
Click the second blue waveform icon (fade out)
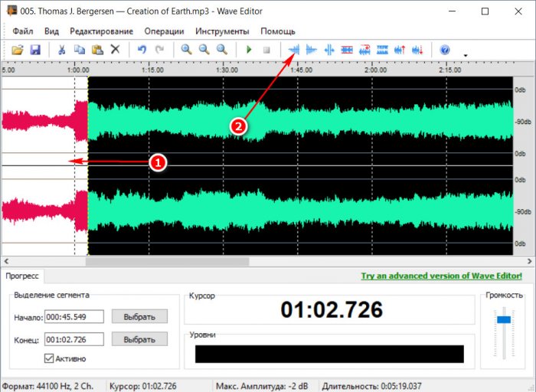pyautogui.click(x=312, y=51)
